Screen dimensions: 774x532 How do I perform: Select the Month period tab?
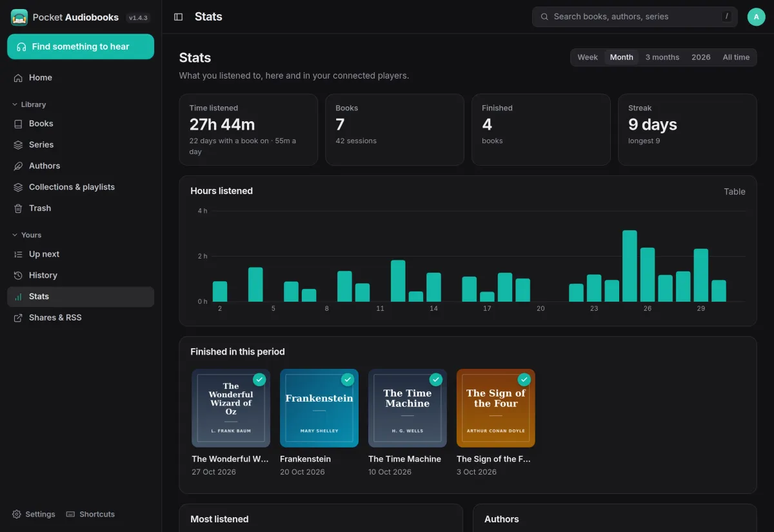622,57
